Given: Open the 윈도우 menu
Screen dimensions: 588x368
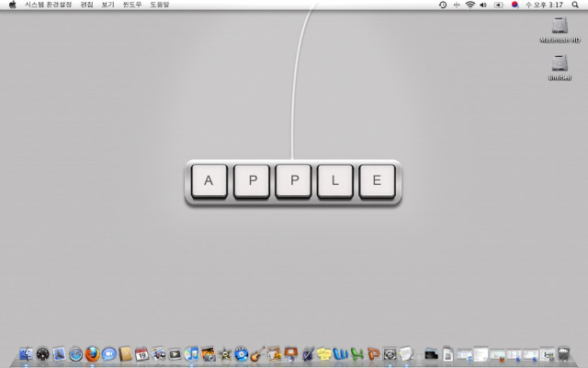Looking at the screenshot, I should pyautogui.click(x=132, y=5).
